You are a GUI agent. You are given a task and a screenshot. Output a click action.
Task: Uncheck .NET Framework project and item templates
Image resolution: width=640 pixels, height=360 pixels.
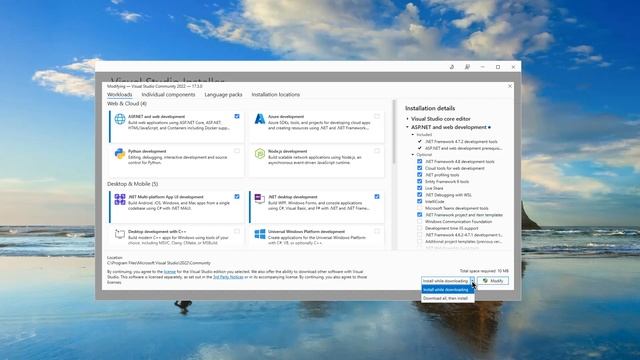click(x=420, y=215)
